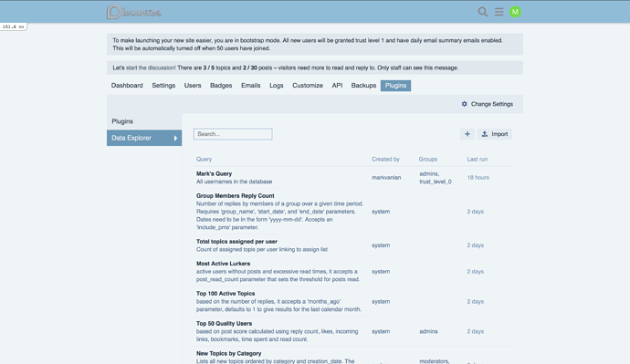This screenshot has height=364, width=630.
Task: Open the search magnifier icon in header
Action: tap(483, 12)
